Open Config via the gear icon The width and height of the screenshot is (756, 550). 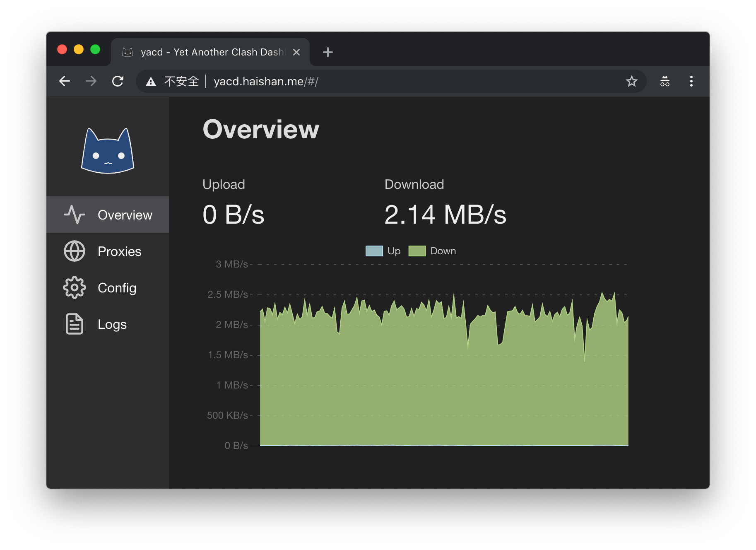(x=75, y=287)
